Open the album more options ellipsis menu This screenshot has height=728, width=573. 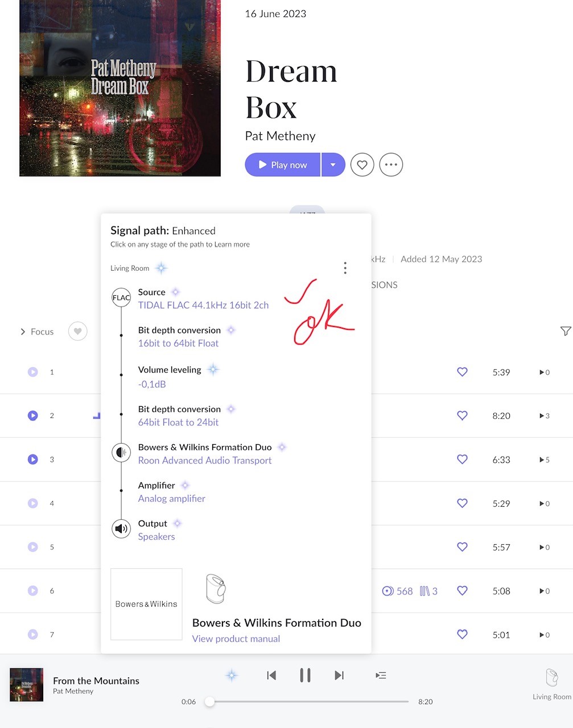391,164
